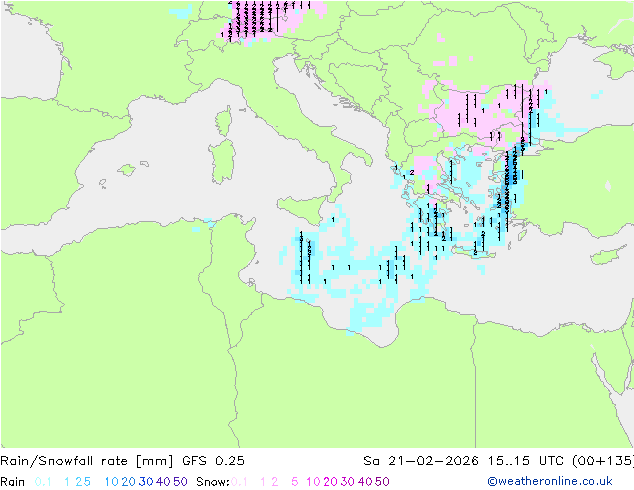Click the 'Rain' legend label
Screen dimensions: 634x490
13,482
